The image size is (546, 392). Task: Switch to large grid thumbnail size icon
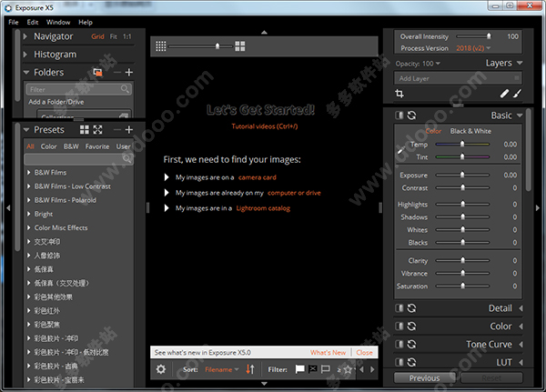[240, 46]
